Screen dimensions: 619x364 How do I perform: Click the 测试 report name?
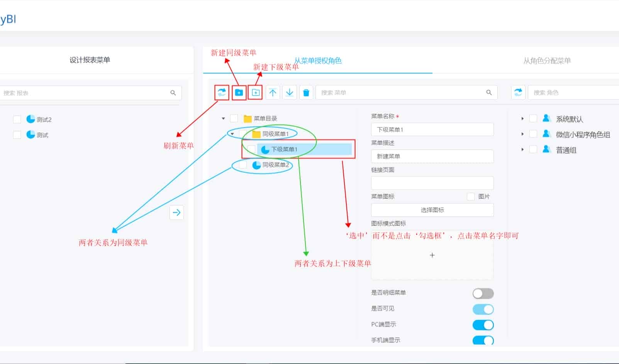tap(42, 135)
